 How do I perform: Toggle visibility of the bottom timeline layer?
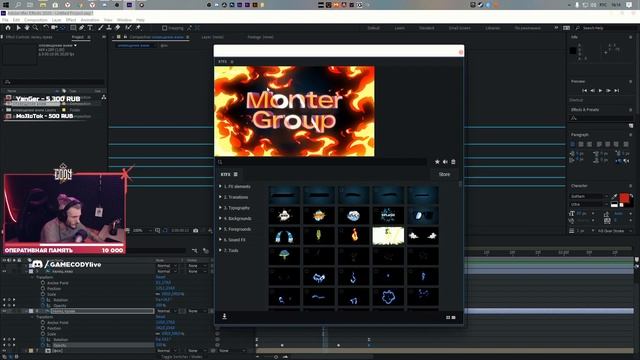[4, 351]
